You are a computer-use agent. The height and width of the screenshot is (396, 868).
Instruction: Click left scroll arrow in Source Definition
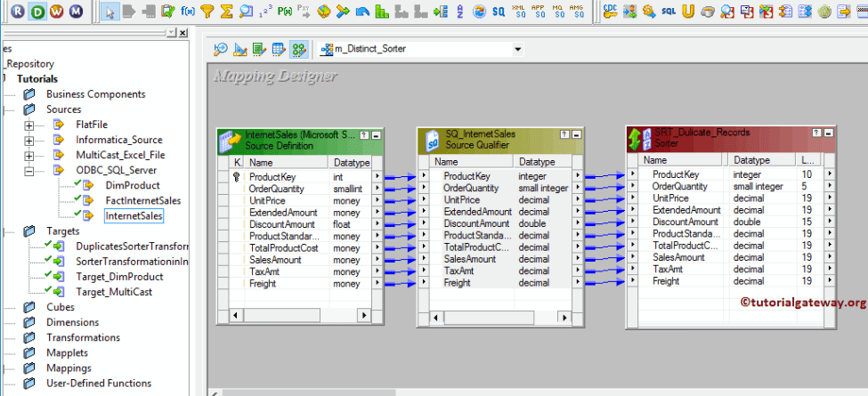point(235,315)
